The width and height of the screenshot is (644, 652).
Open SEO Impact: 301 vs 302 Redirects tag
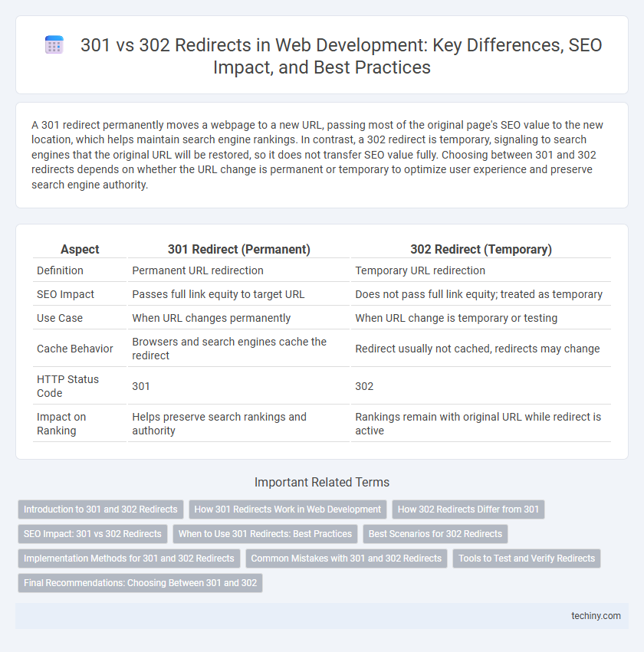pos(92,534)
